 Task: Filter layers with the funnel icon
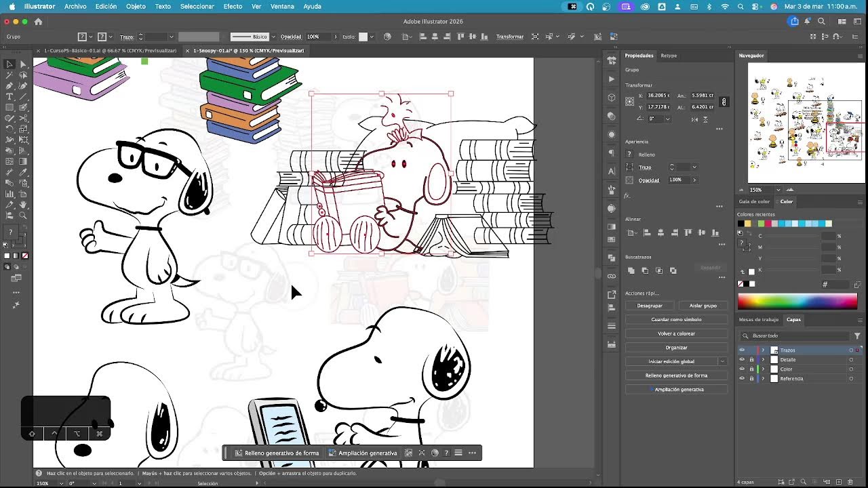click(x=858, y=335)
